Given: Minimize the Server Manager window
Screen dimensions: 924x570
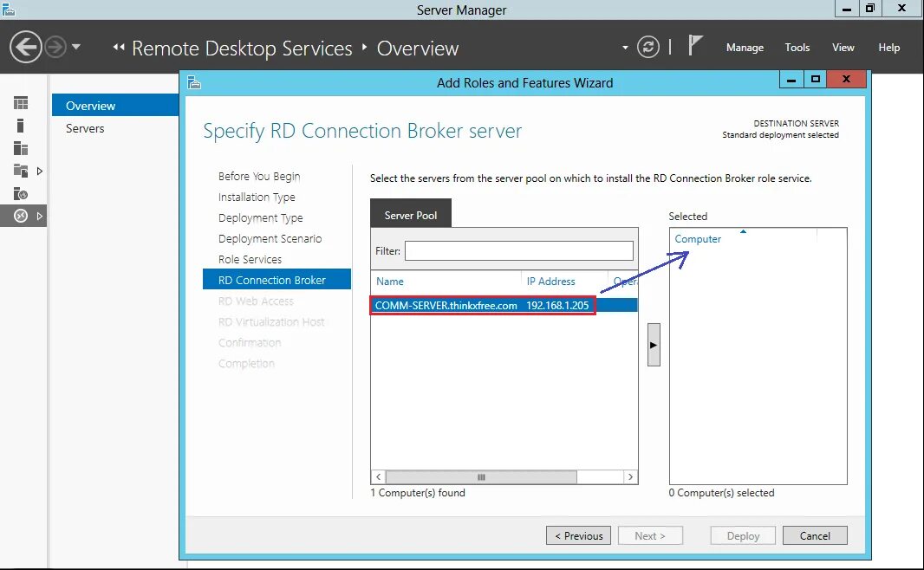Looking at the screenshot, I should (x=847, y=9).
